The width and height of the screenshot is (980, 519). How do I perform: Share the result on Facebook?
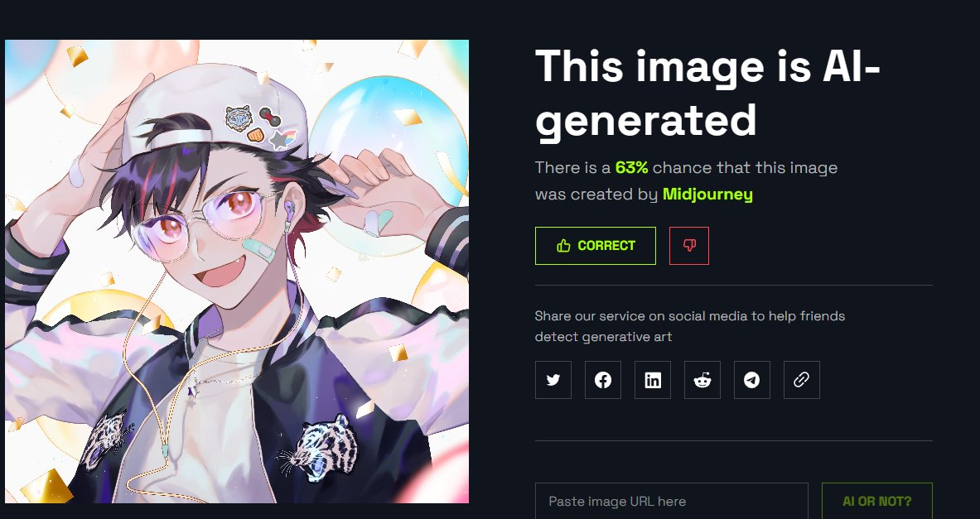coord(602,380)
